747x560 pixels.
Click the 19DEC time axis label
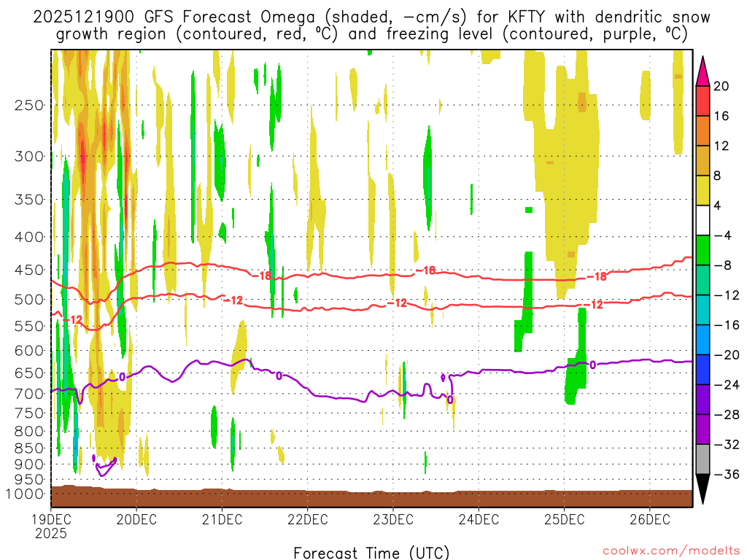pos(51,519)
